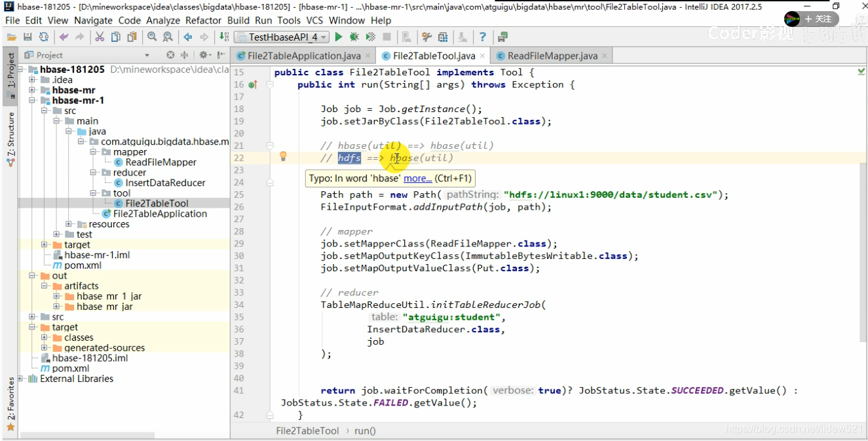This screenshot has height=441, width=868.
Task: Hide the Project panel with hide icon
Action: pyautogui.click(x=221, y=55)
